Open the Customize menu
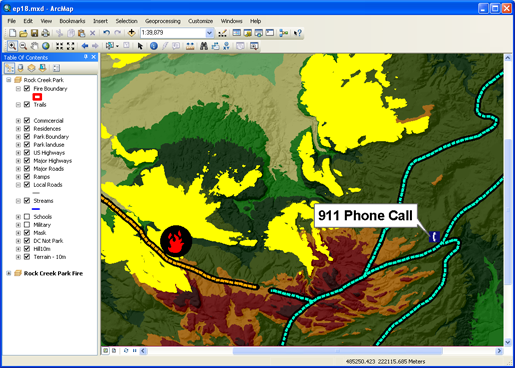The image size is (515, 368). 200,21
